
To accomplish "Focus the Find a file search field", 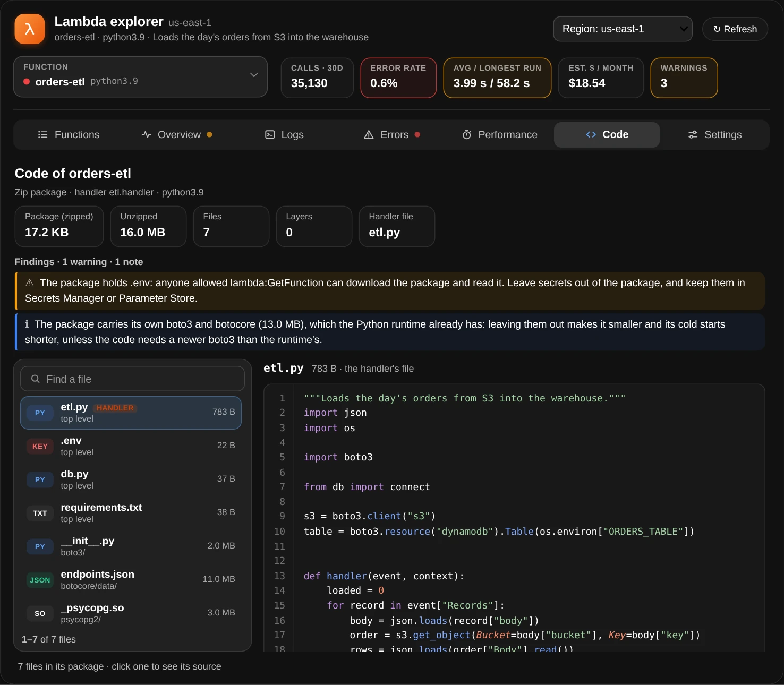I will tap(132, 379).
